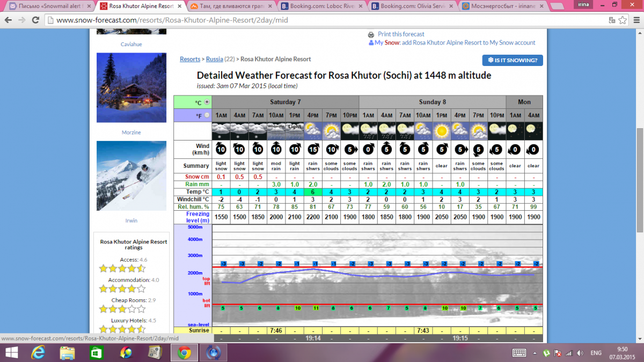Click Saturday 10AM moderate rain weather icon
The width and height of the screenshot is (644, 362).
click(276, 131)
